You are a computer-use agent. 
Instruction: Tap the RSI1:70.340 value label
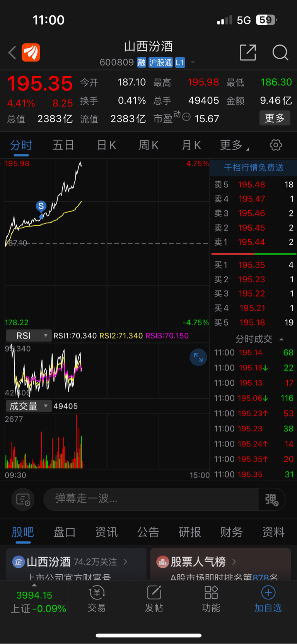pyautogui.click(x=75, y=336)
